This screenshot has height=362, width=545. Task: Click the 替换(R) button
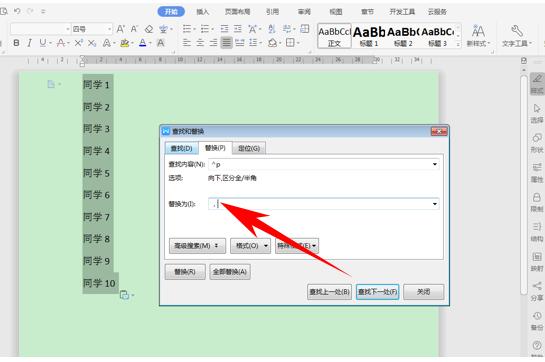pos(185,272)
